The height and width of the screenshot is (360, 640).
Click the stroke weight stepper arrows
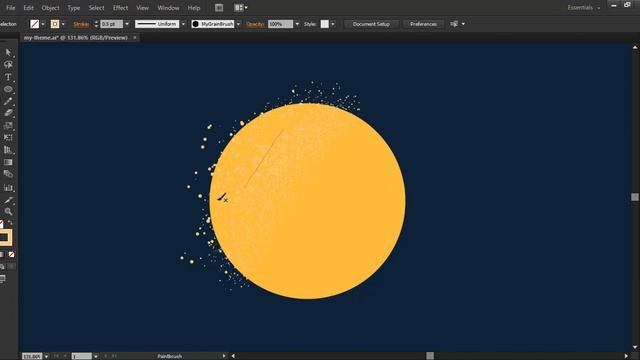tap(96, 24)
